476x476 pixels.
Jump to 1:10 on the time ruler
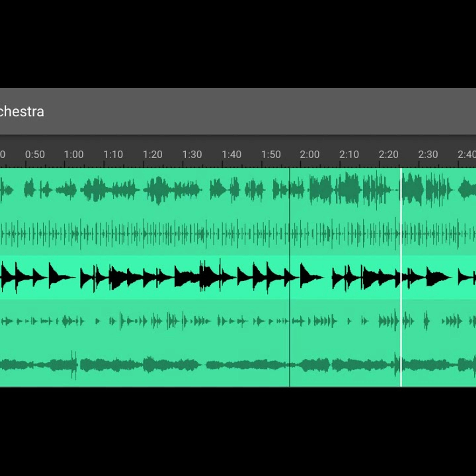point(113,155)
